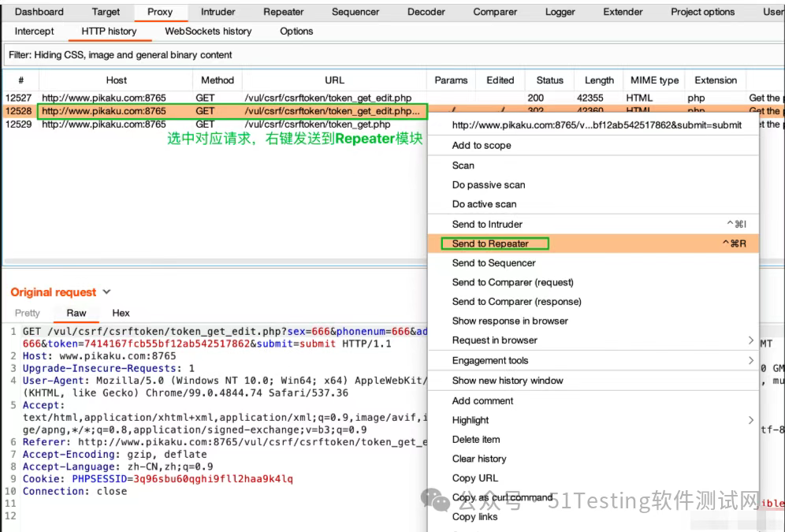Choose Scan in the context menu
The image size is (785, 532).
(x=593, y=166)
